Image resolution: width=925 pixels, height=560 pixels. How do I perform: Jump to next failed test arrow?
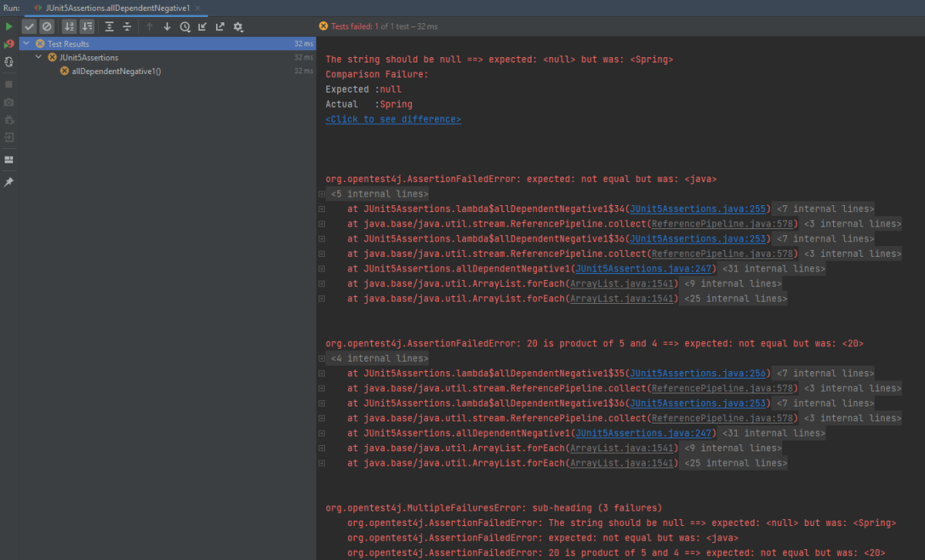tap(167, 26)
